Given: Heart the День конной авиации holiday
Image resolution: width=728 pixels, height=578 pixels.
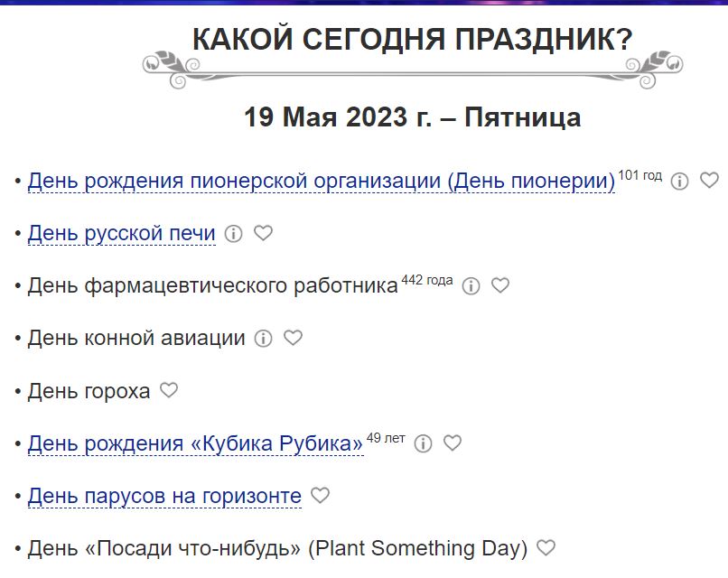Looking at the screenshot, I should pyautogui.click(x=293, y=338).
